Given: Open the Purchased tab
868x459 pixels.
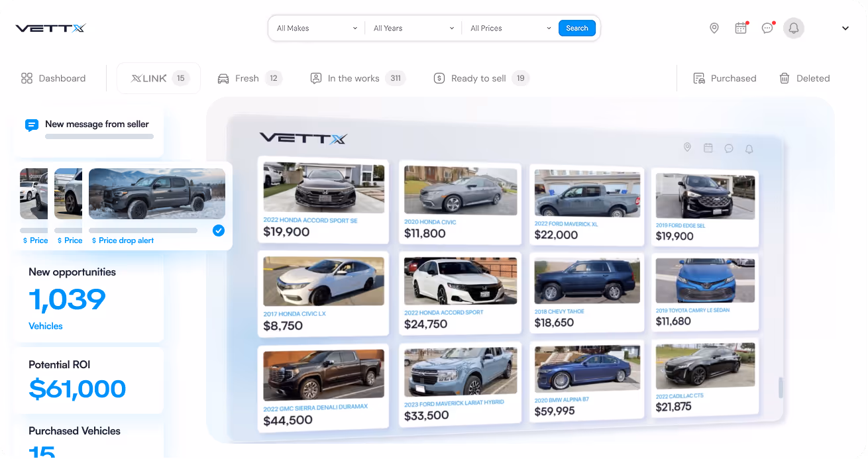Looking at the screenshot, I should tap(724, 78).
